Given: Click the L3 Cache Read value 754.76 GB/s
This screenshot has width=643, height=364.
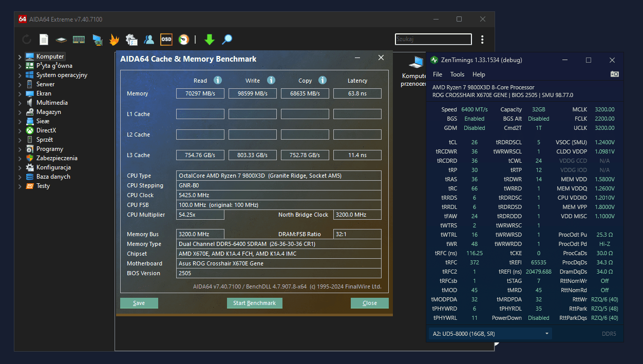Looking at the screenshot, I should click(x=200, y=155).
